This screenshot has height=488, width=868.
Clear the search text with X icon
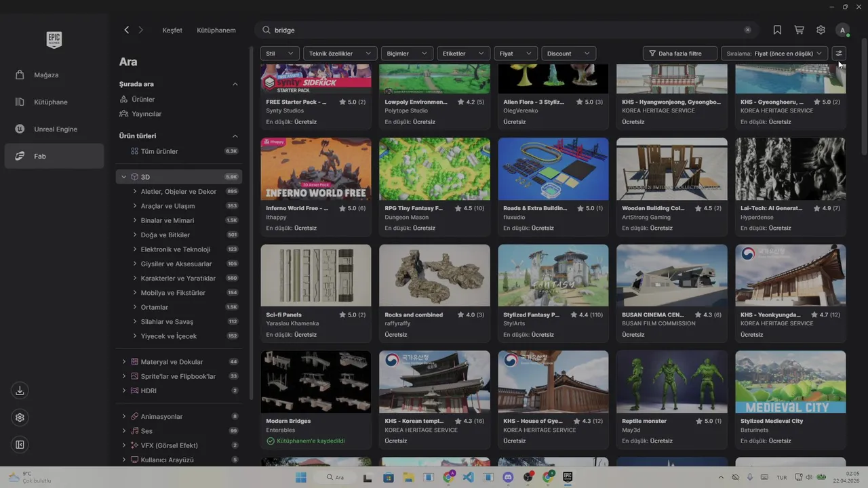click(x=748, y=30)
